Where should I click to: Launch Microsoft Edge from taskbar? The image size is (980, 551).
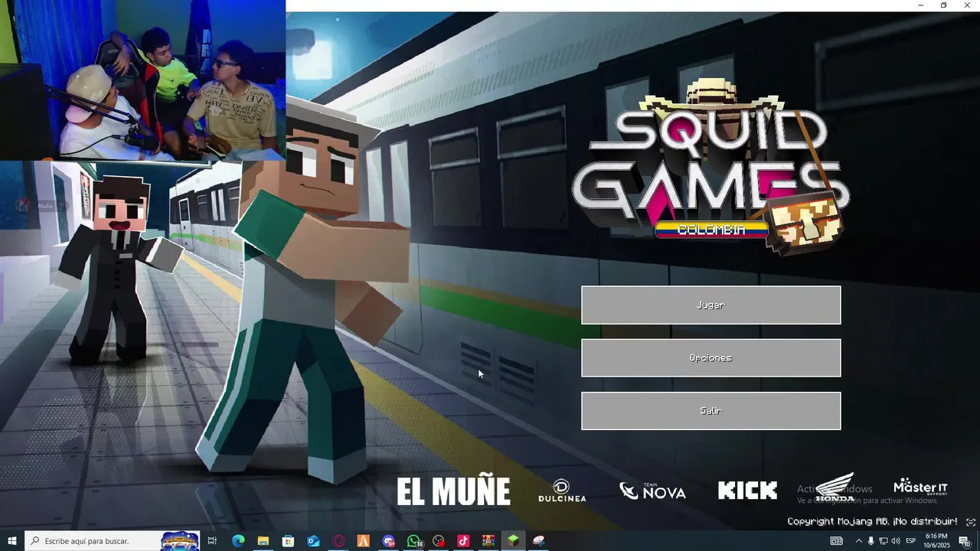tap(238, 541)
